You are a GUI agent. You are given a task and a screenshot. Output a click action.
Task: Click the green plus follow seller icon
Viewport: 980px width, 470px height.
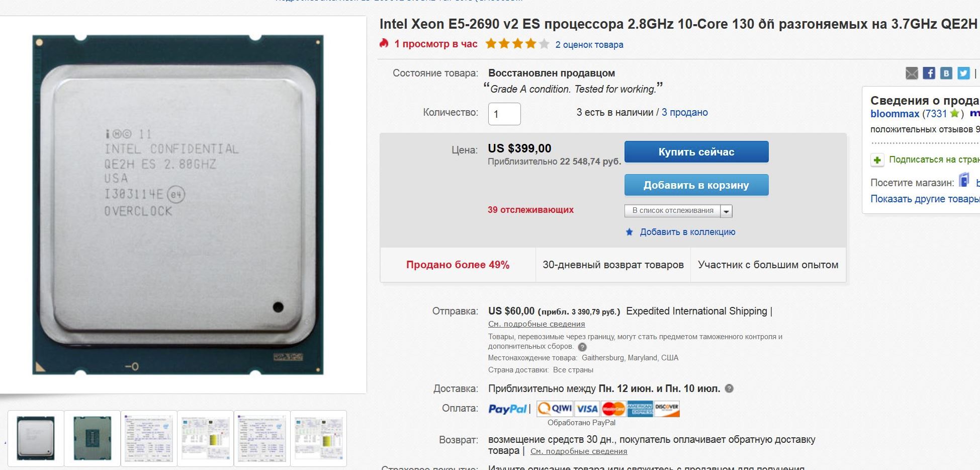tap(877, 160)
